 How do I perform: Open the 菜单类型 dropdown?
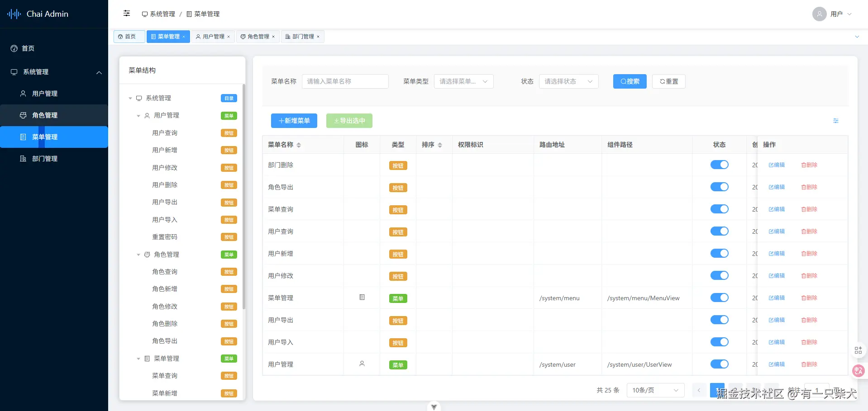[463, 81]
